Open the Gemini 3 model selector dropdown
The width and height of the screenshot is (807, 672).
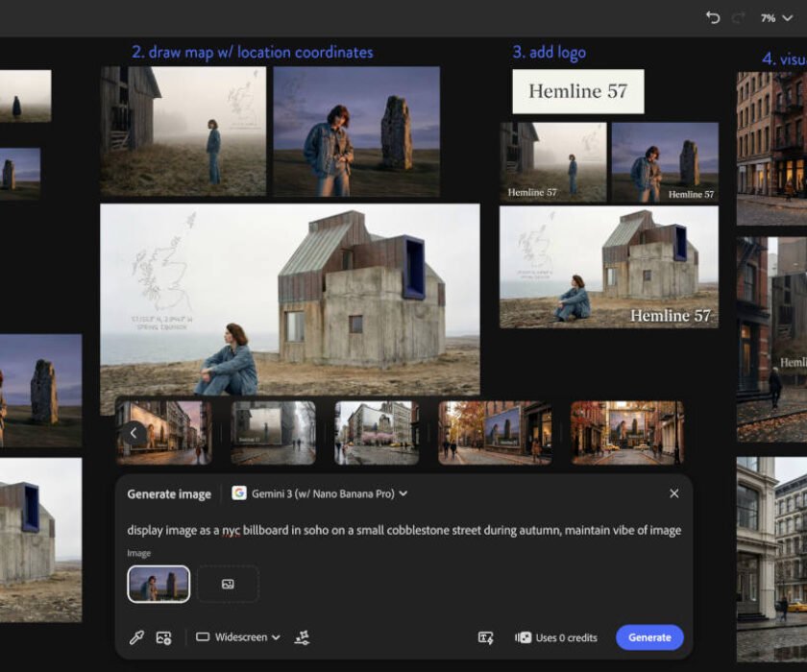coord(320,493)
